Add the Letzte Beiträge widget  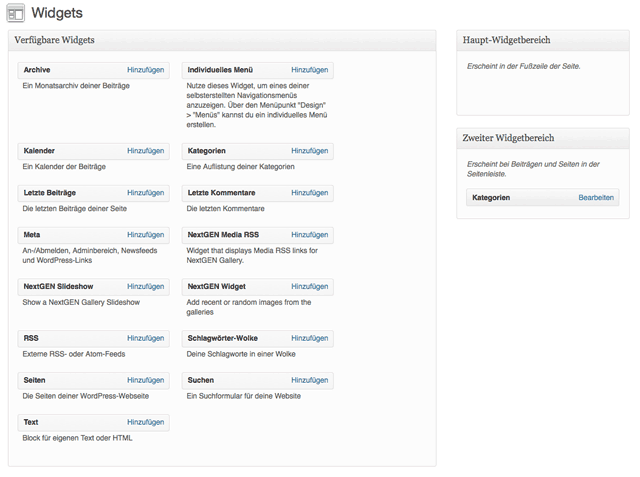point(145,193)
